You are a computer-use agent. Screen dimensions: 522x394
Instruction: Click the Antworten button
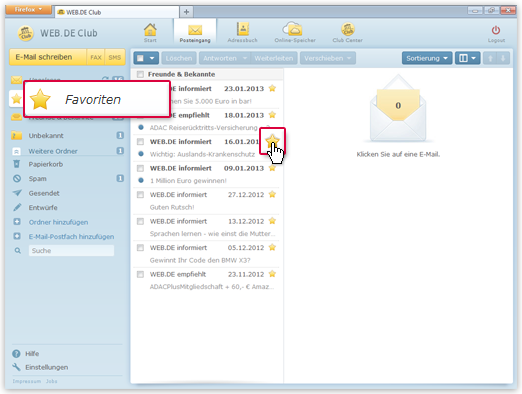220,58
